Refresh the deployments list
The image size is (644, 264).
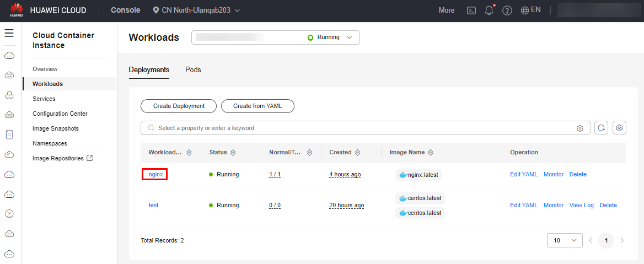pyautogui.click(x=602, y=128)
